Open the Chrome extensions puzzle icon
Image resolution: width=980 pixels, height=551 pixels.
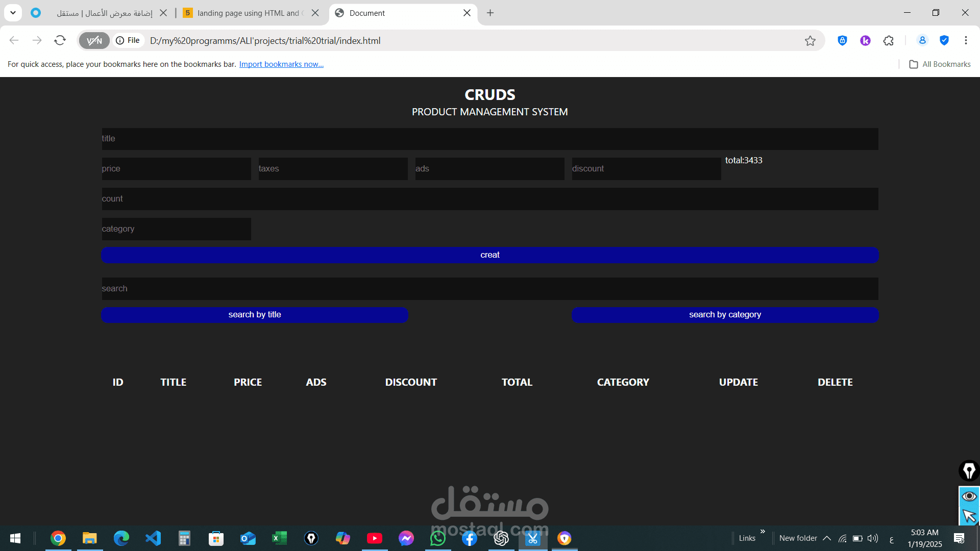pos(889,40)
